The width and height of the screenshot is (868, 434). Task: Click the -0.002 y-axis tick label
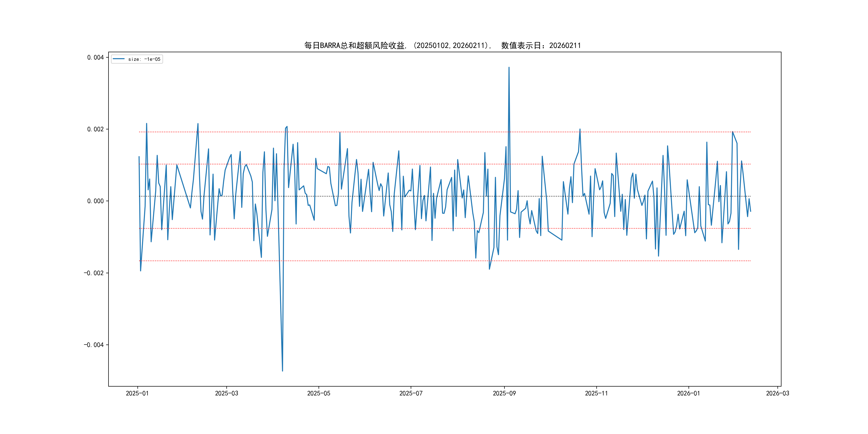click(94, 273)
